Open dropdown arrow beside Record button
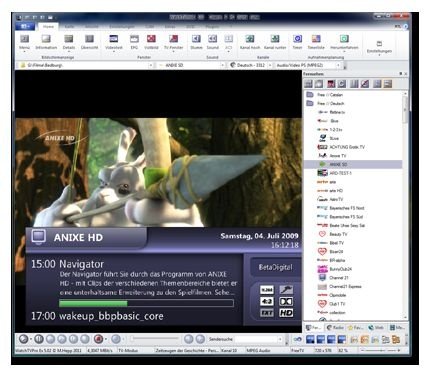425x370 pixels. tap(106, 339)
